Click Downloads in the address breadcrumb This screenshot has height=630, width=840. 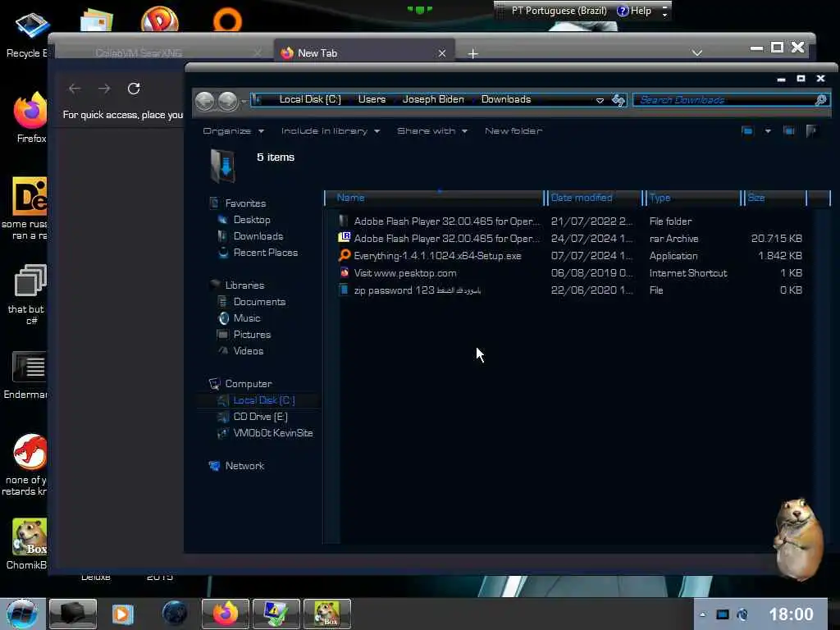505,99
